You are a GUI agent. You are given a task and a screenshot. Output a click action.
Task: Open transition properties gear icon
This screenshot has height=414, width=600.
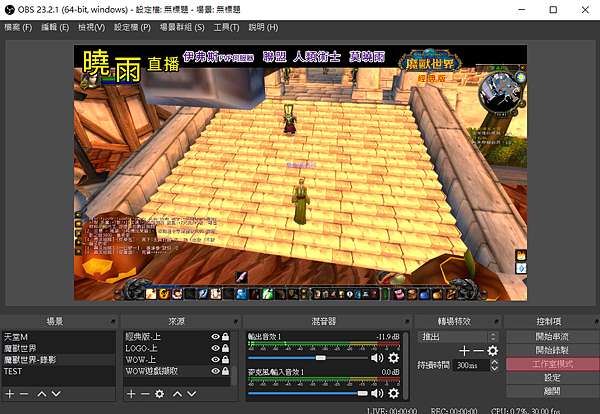coord(492,350)
